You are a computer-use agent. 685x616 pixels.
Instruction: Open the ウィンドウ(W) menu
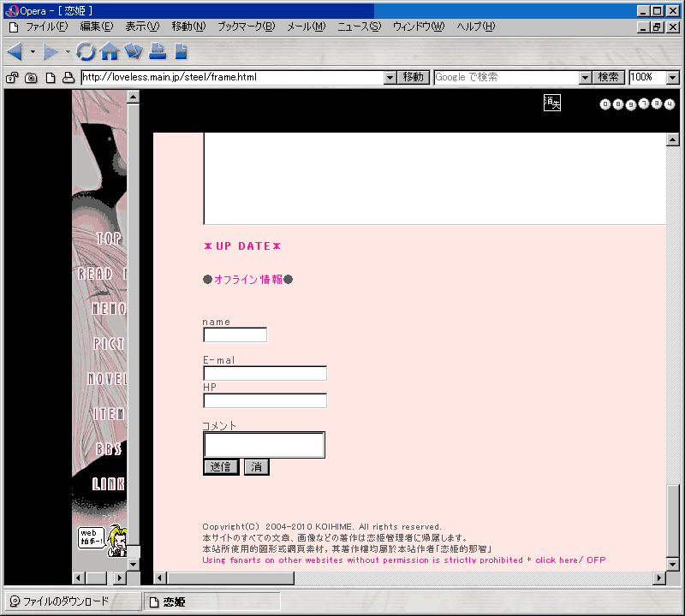tap(419, 27)
